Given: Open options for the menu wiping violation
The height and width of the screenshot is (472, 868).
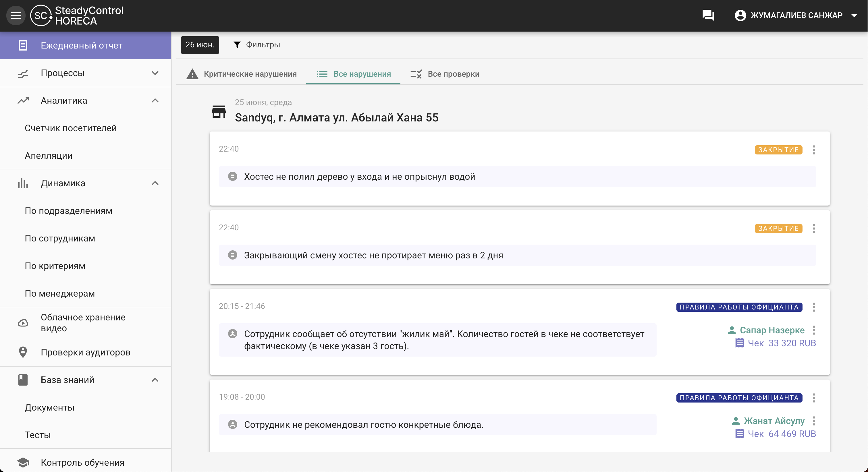Looking at the screenshot, I should 814,229.
